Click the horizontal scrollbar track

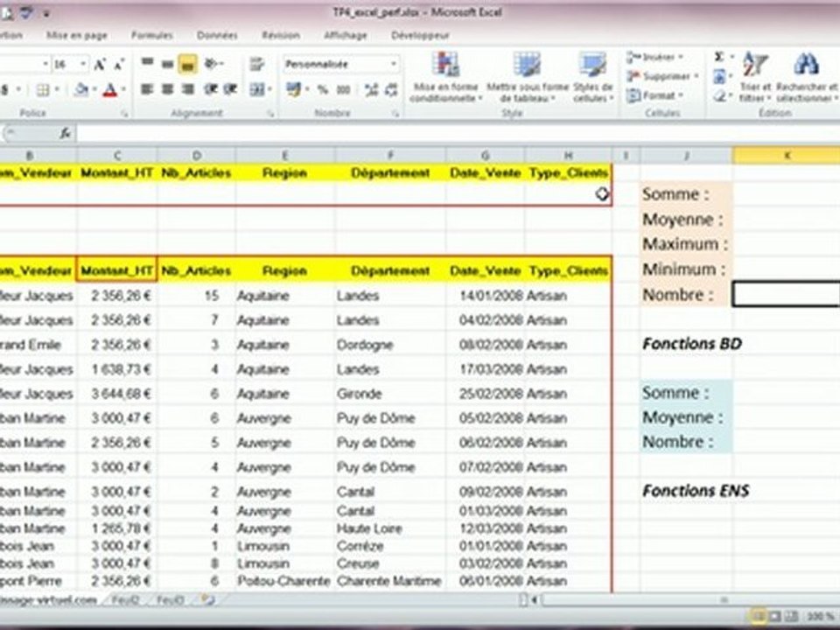(x=691, y=600)
